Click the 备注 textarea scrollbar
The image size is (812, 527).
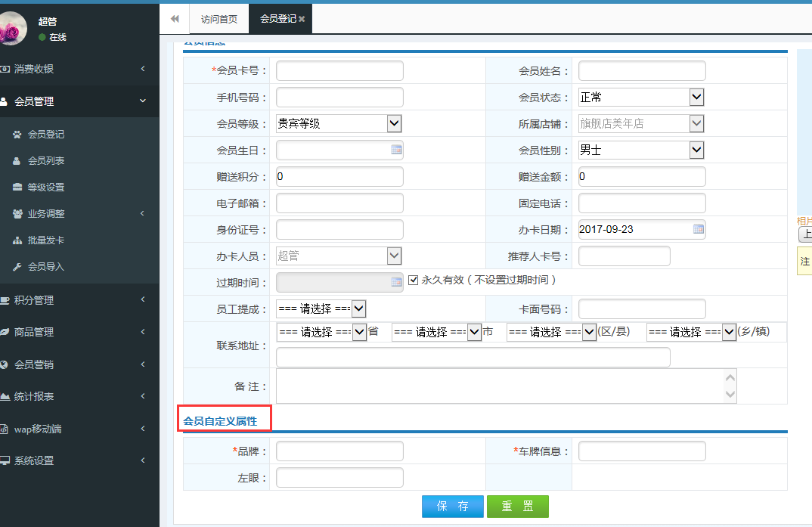tap(730, 386)
